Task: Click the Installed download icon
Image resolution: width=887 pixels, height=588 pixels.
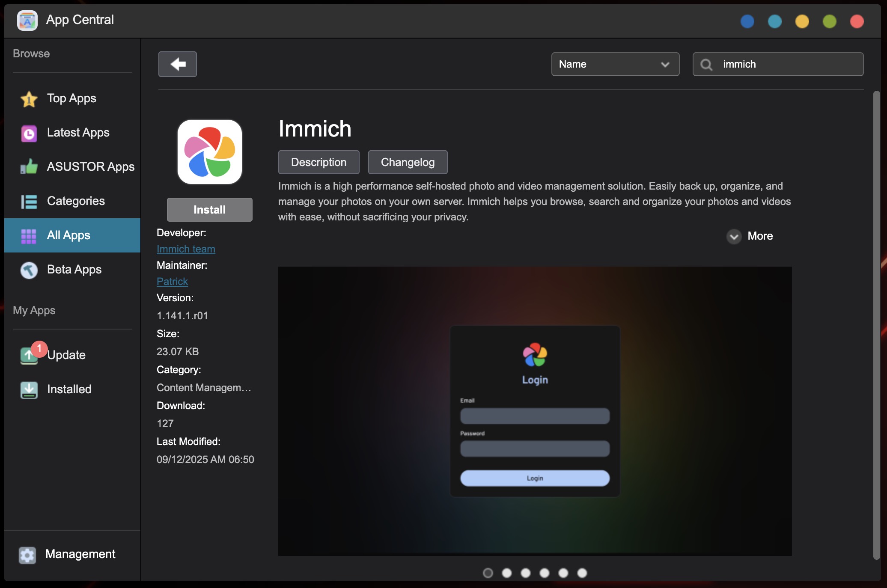Action: pyautogui.click(x=29, y=389)
